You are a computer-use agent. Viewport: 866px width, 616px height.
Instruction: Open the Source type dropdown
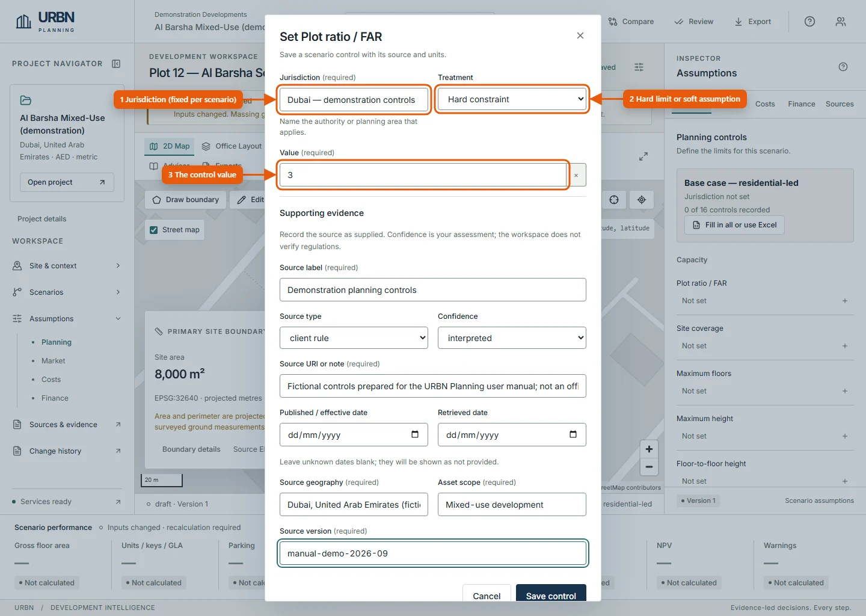tap(354, 338)
